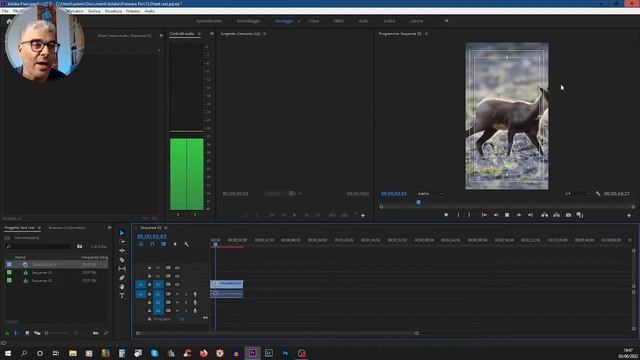
Task: Select Sequenza 01 in Project panel
Action: (x=42, y=272)
